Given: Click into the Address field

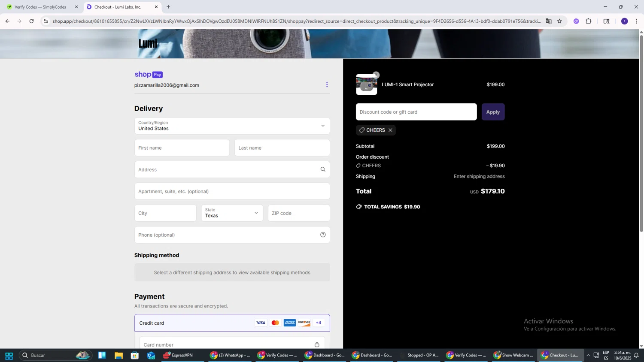Looking at the screenshot, I should [x=232, y=169].
